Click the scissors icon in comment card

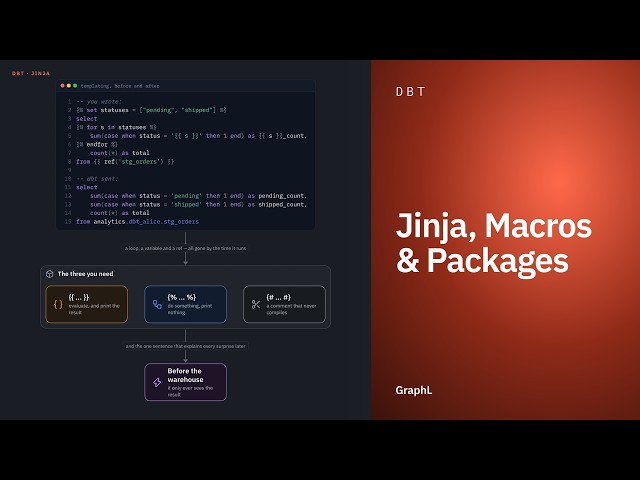pyautogui.click(x=256, y=304)
